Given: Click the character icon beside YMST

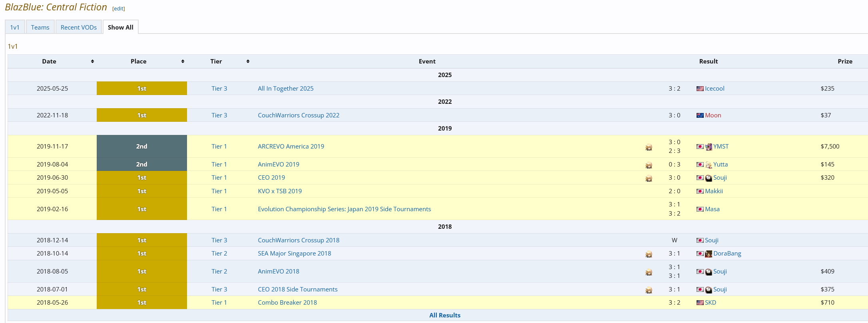Looking at the screenshot, I should pyautogui.click(x=709, y=147).
